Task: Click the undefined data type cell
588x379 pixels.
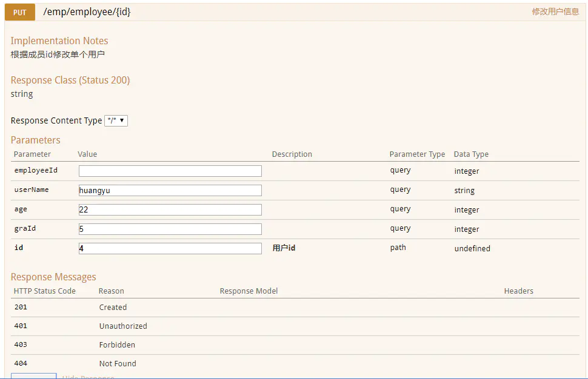Action: click(472, 248)
